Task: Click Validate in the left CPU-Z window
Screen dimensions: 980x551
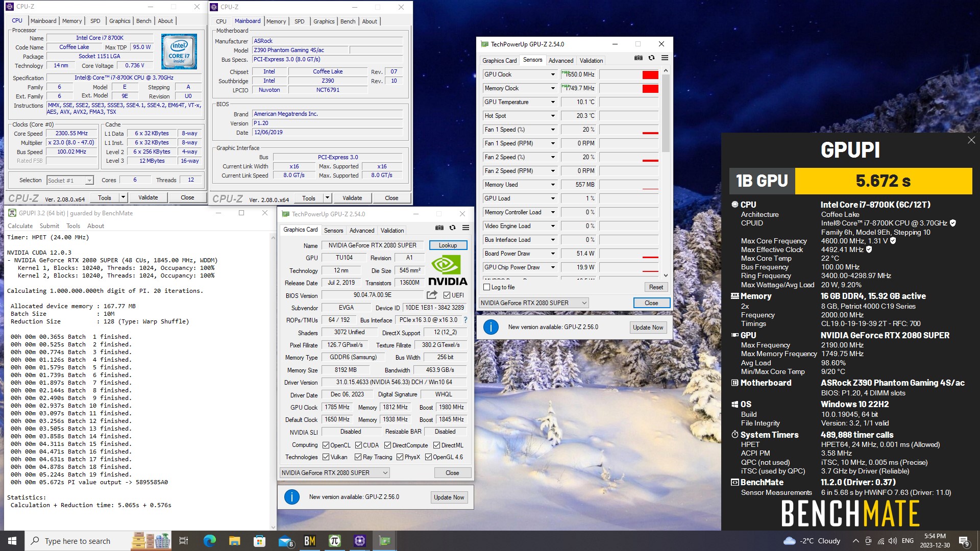Action: [x=148, y=197]
